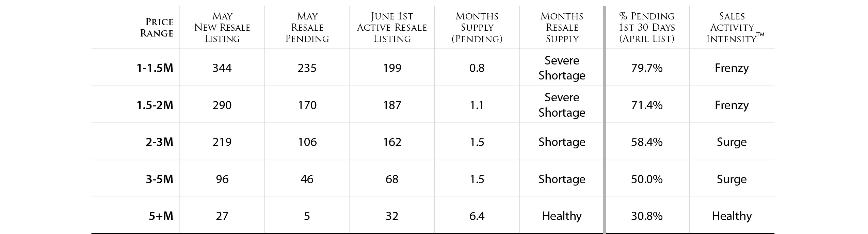Click the 187 active resale listing cell

point(392,105)
